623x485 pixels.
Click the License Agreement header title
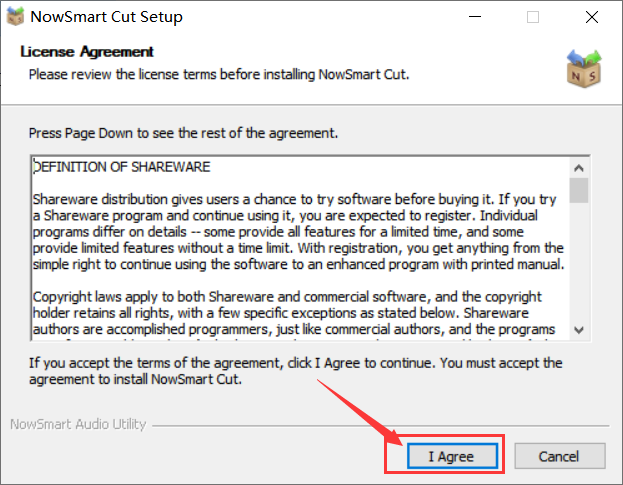[87, 52]
